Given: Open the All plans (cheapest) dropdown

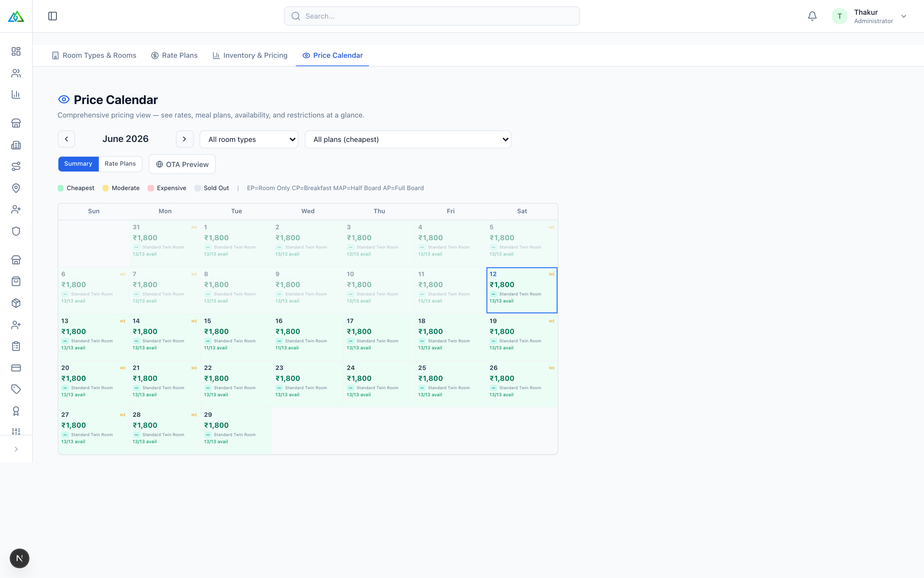Looking at the screenshot, I should pyautogui.click(x=408, y=140).
